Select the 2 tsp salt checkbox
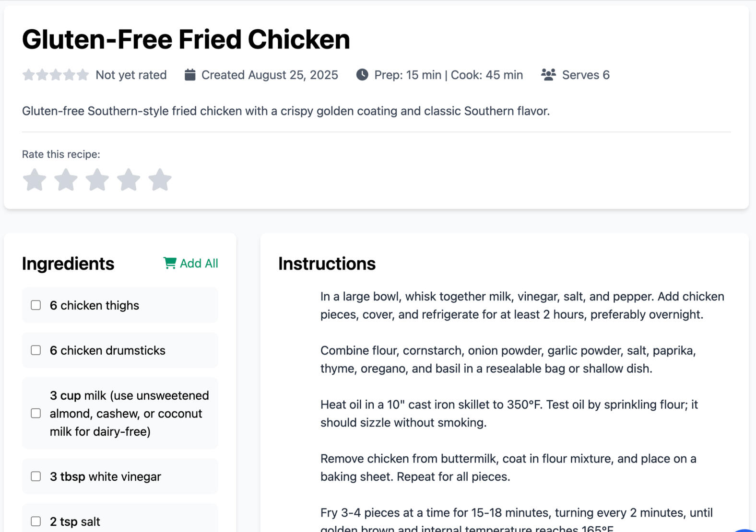Image resolution: width=756 pixels, height=532 pixels. point(35,521)
